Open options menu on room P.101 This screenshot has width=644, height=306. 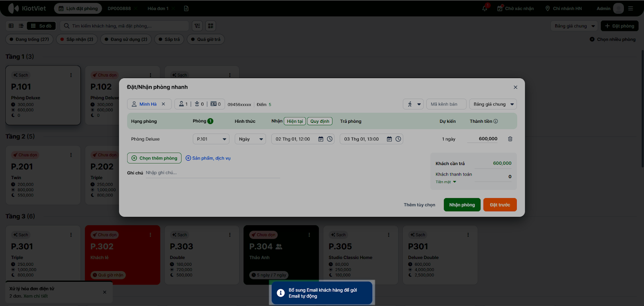71,75
